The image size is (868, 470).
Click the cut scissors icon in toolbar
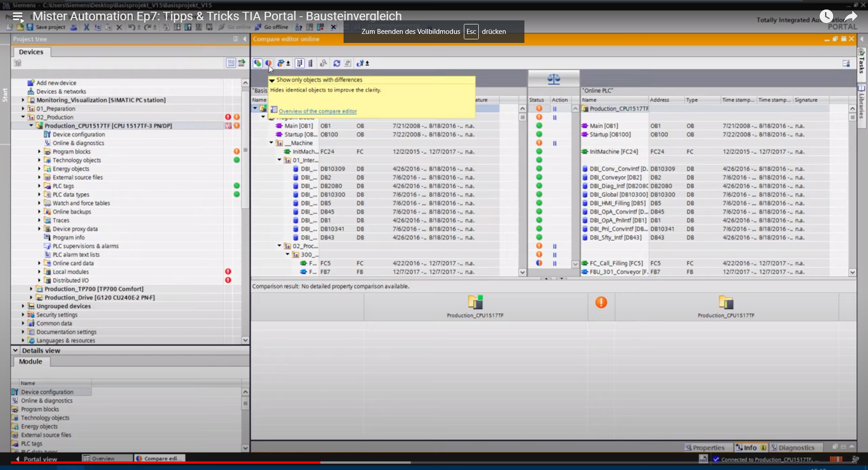pyautogui.click(x=86, y=27)
